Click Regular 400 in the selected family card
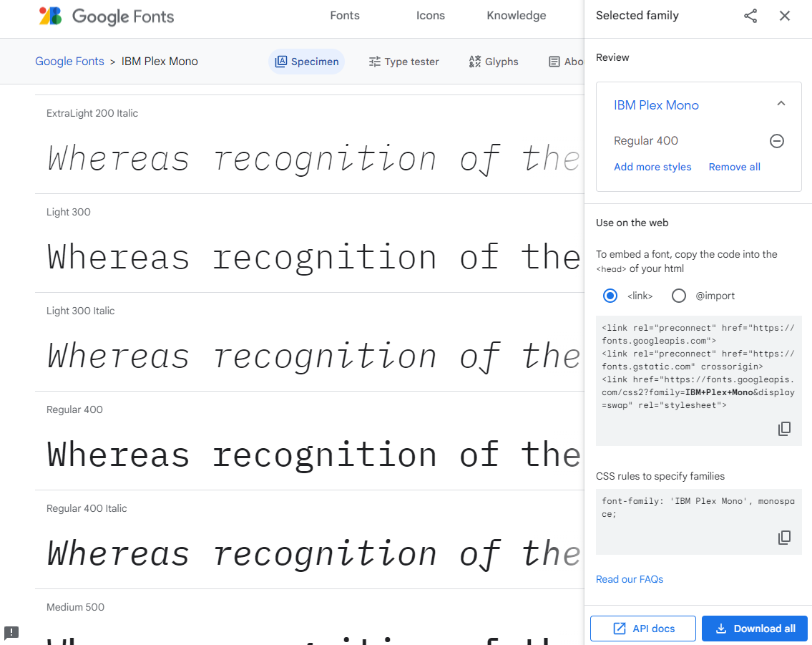The height and width of the screenshot is (645, 812). (646, 141)
